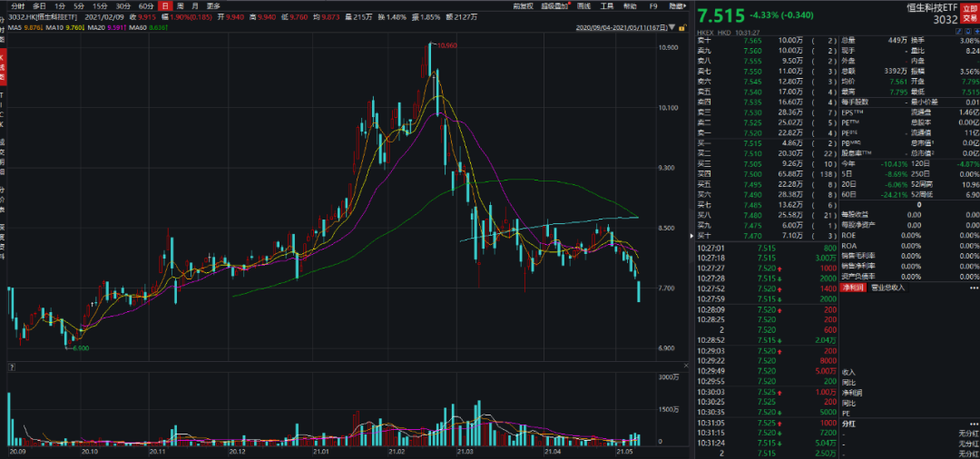Screen dimensions: 980x459
Task: Select the 60分 chart period
Action: [146, 5]
